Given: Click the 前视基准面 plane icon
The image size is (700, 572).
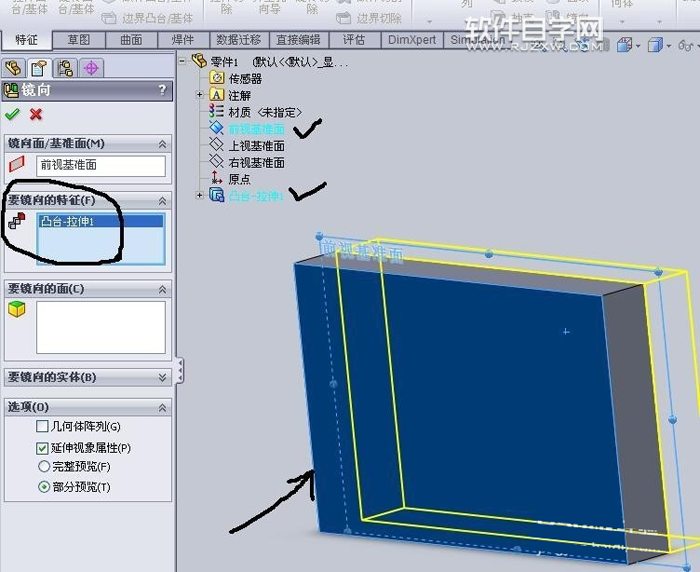Looking at the screenshot, I should [217, 128].
